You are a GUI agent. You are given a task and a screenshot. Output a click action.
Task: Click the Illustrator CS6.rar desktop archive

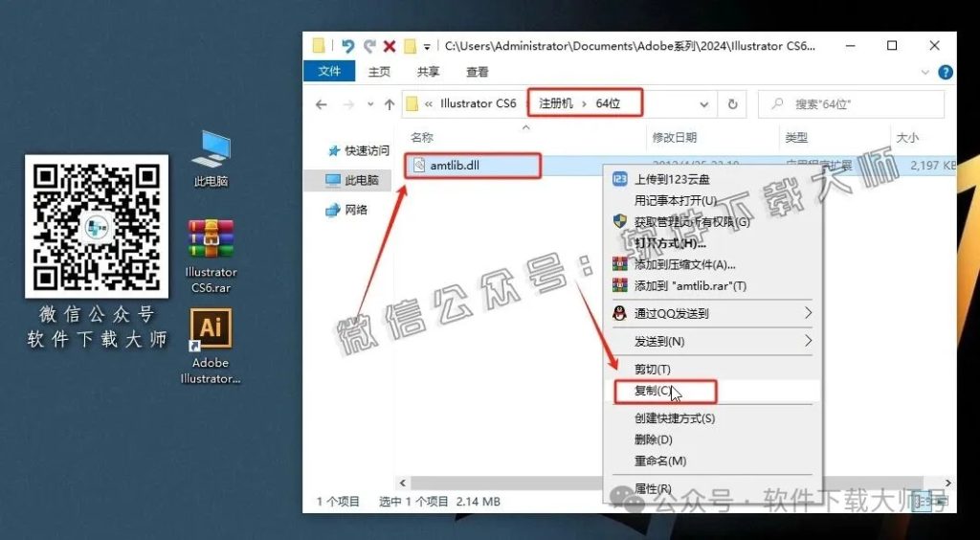212,255
